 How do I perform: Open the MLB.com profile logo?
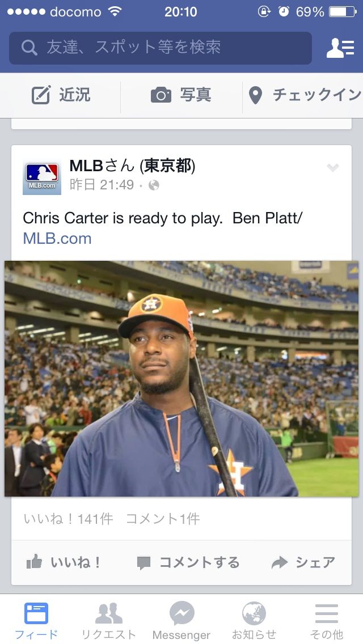point(42,176)
